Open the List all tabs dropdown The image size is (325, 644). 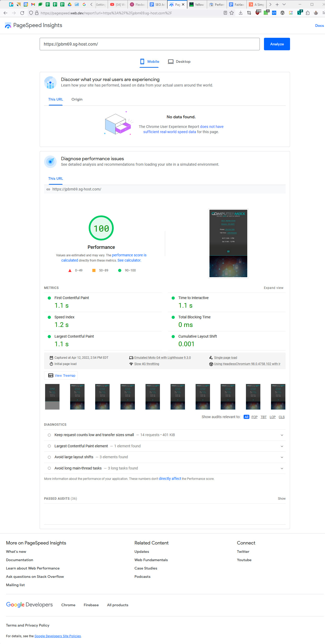click(x=284, y=4)
